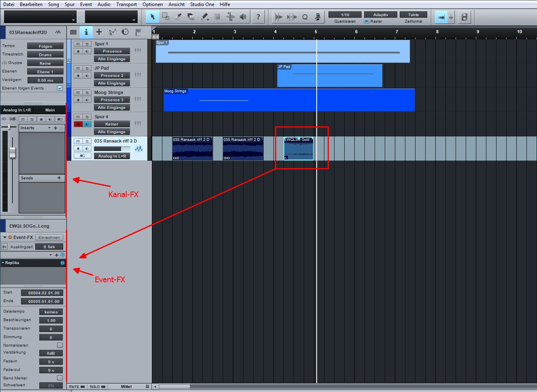
Task: Mute the Spur 1 track
Action: click(x=78, y=44)
